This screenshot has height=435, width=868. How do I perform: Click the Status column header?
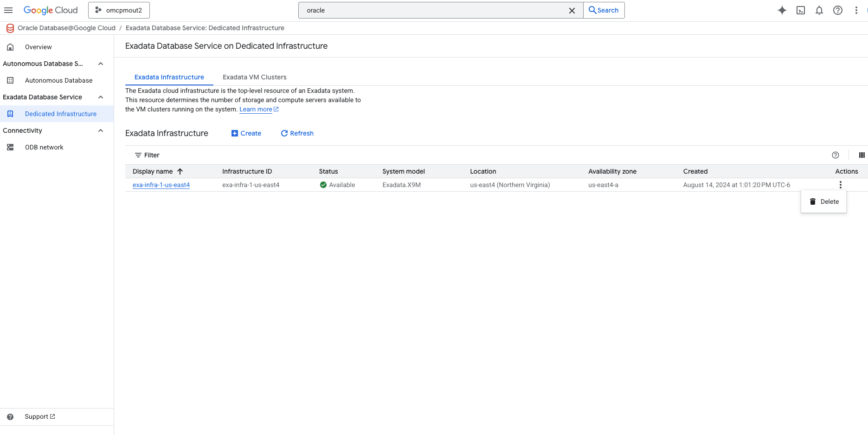coord(328,171)
